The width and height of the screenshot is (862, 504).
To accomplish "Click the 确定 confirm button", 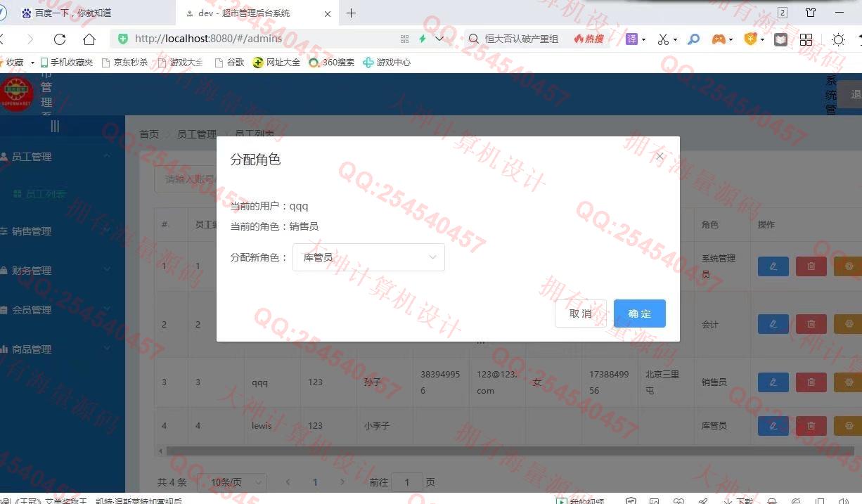I will point(639,314).
